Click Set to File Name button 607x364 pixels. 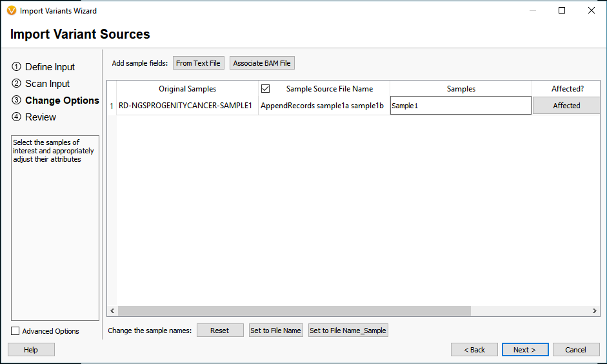pyautogui.click(x=275, y=330)
